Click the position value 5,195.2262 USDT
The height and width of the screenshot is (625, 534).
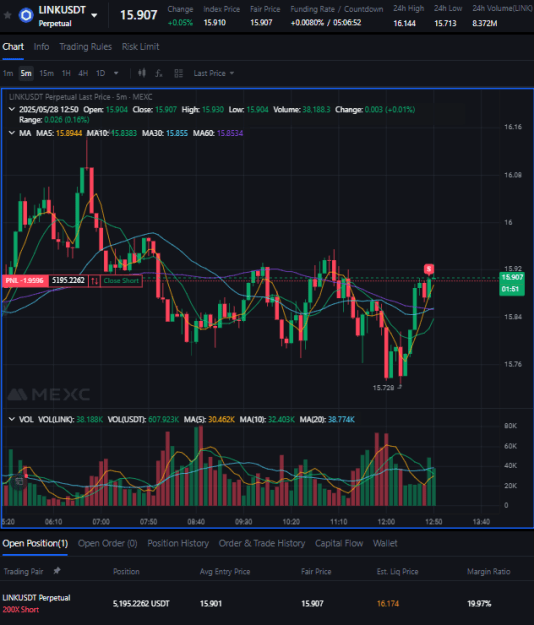[141, 603]
